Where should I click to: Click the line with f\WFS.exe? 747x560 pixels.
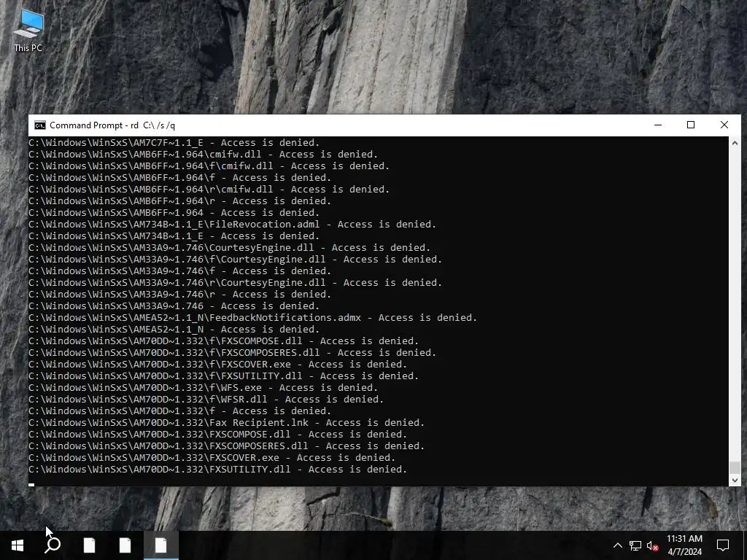[x=203, y=388]
